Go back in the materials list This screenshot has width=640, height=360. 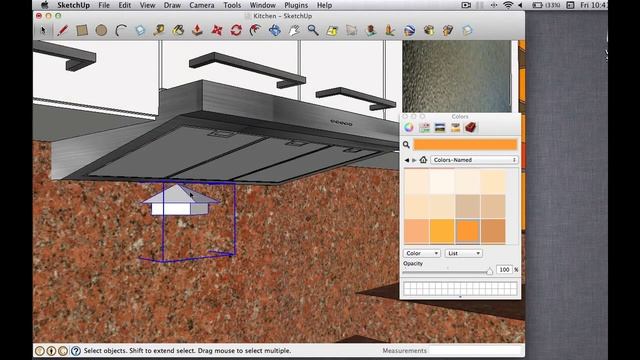[x=407, y=160]
